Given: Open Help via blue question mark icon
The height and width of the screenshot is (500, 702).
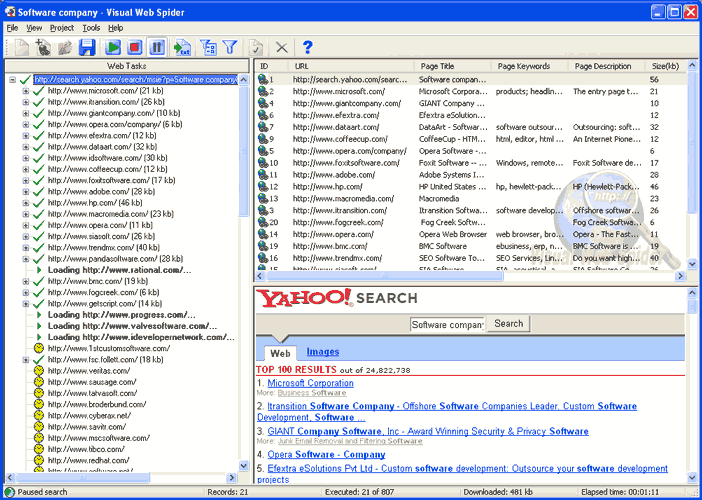Looking at the screenshot, I should pos(308,47).
